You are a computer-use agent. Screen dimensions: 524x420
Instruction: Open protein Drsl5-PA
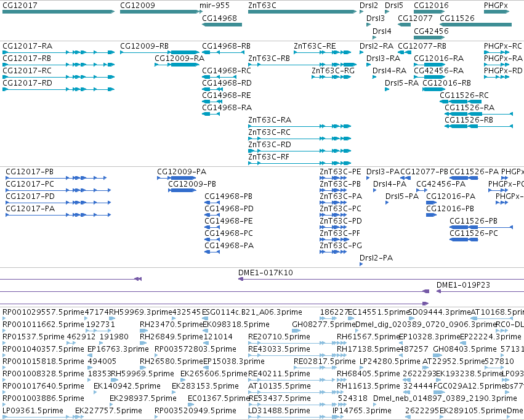[387, 203]
